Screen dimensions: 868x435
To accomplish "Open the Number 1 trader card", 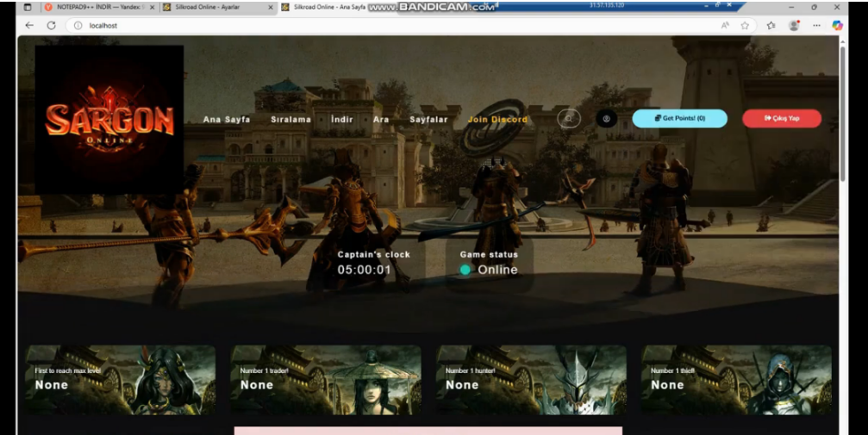I will (326, 380).
